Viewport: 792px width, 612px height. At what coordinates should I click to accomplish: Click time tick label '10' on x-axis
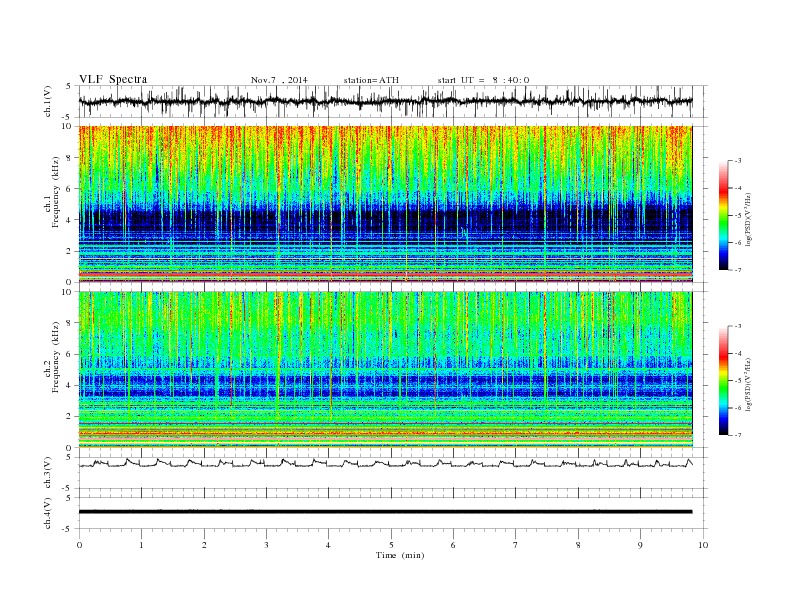[703, 545]
